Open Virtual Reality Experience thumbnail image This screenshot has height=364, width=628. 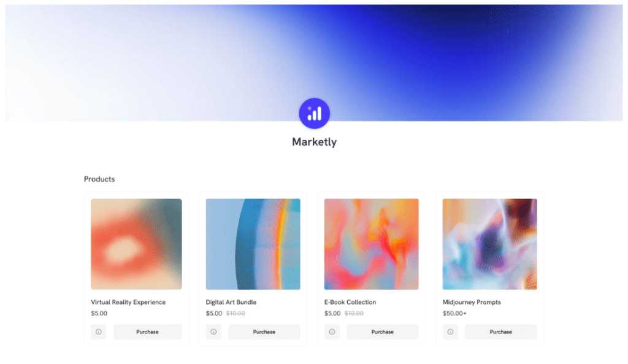pyautogui.click(x=136, y=244)
